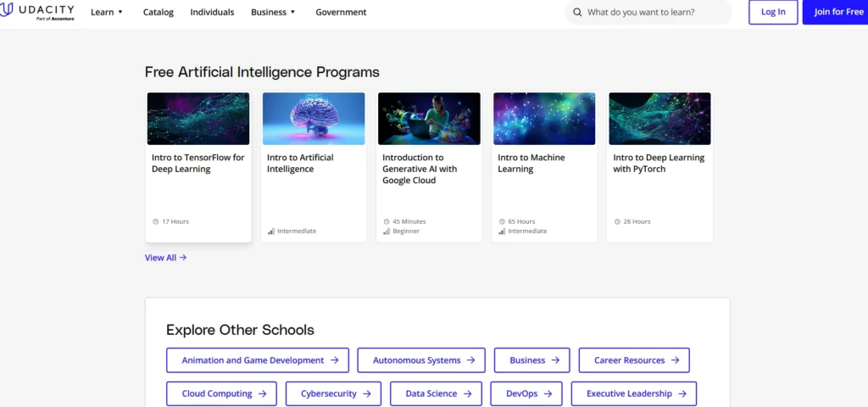Open the brain thumbnail for Intro to Artificial Intelligence

(x=314, y=119)
